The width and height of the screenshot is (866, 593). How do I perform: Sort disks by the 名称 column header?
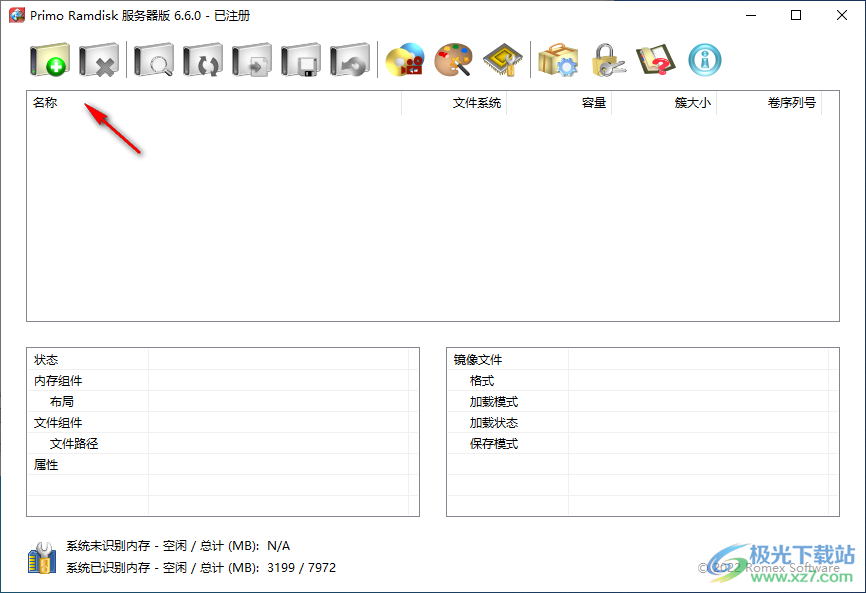(45, 102)
